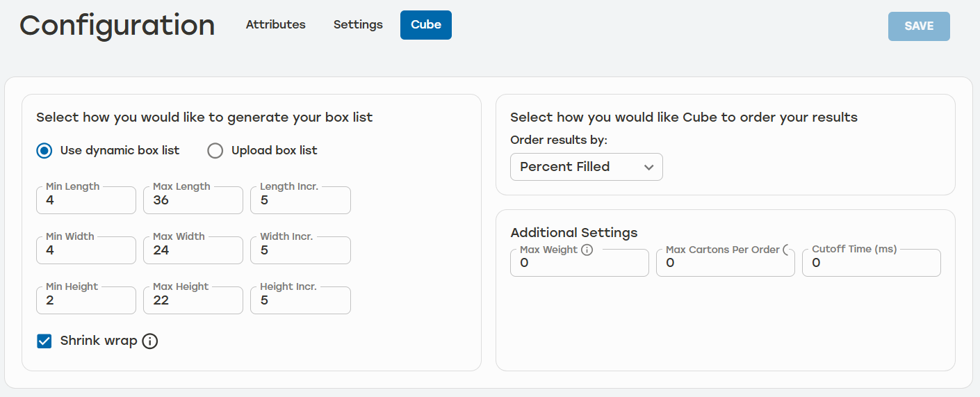Show the Max Weight info tooltip icon
The height and width of the screenshot is (397, 980).
587,250
